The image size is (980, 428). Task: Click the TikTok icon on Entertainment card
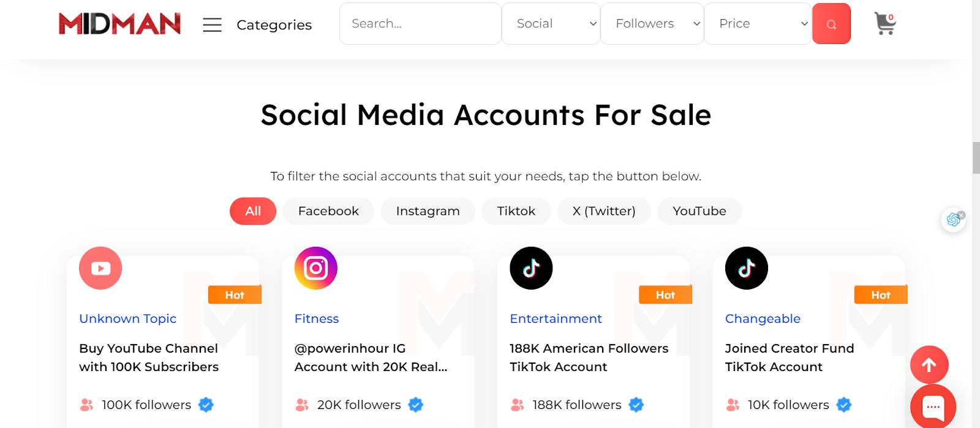pos(531,268)
